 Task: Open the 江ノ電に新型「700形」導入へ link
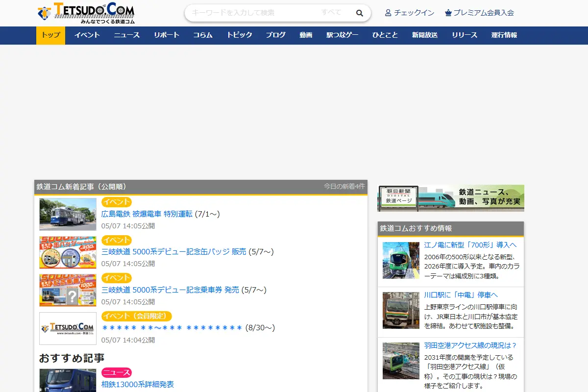470,245
